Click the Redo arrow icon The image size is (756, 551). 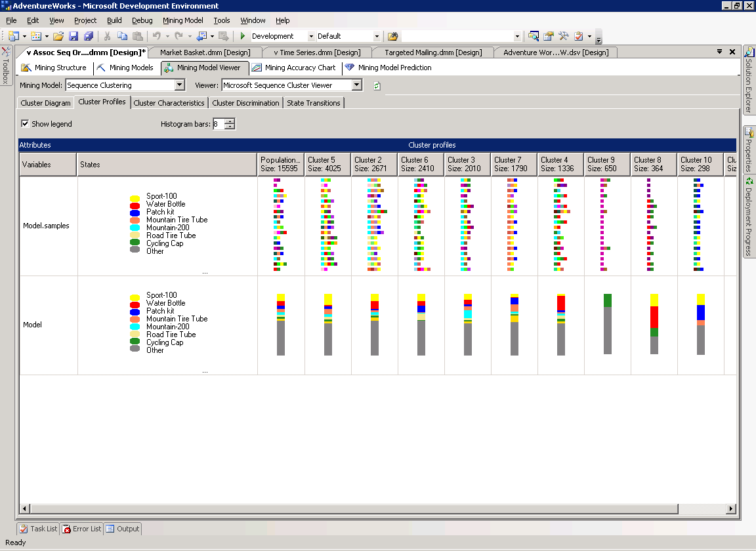coord(179,36)
